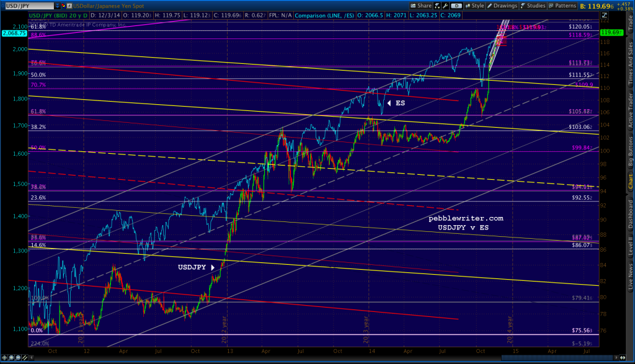Click the left scroll arrow of the chart scrollbar
This screenshot has width=635, height=364.
tap(31, 358)
